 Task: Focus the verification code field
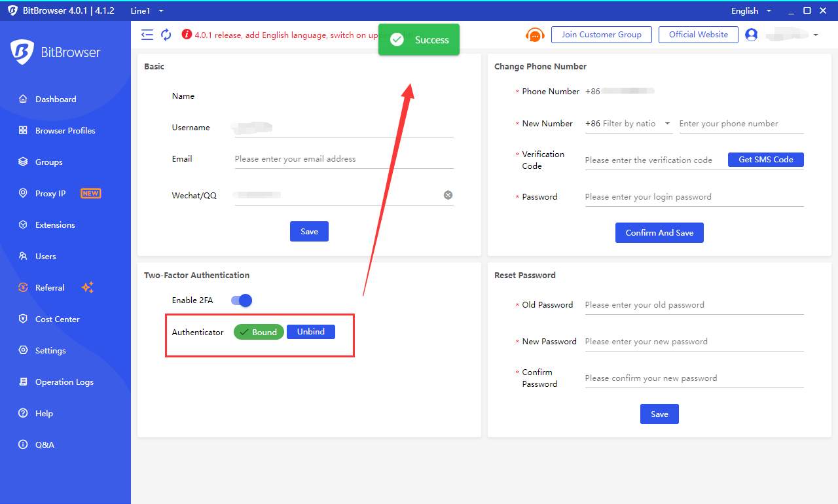(655, 160)
